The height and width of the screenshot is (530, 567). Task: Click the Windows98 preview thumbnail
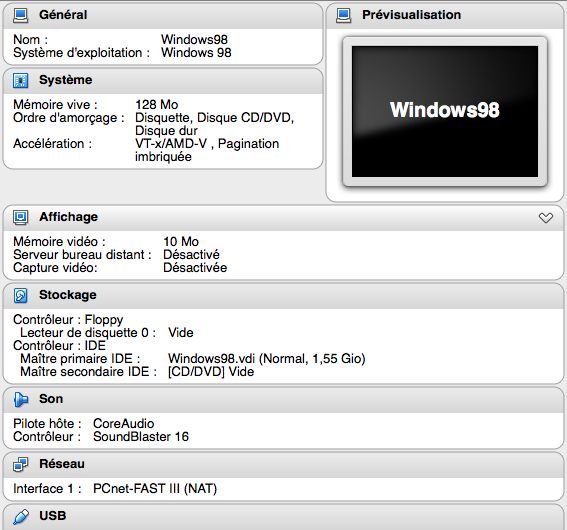pyautogui.click(x=445, y=111)
